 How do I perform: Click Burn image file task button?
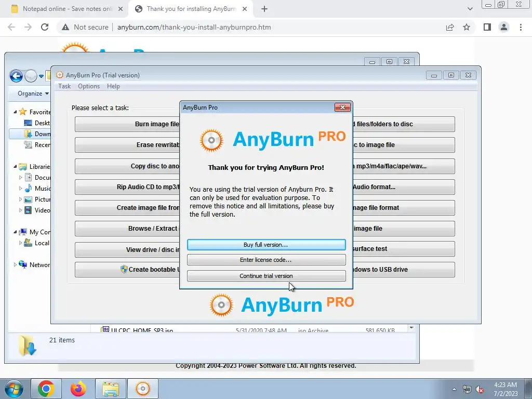[127, 124]
